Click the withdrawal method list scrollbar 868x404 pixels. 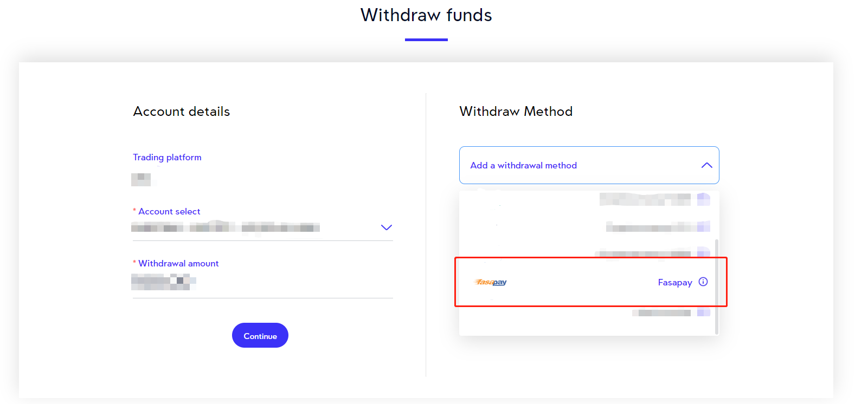(717, 286)
